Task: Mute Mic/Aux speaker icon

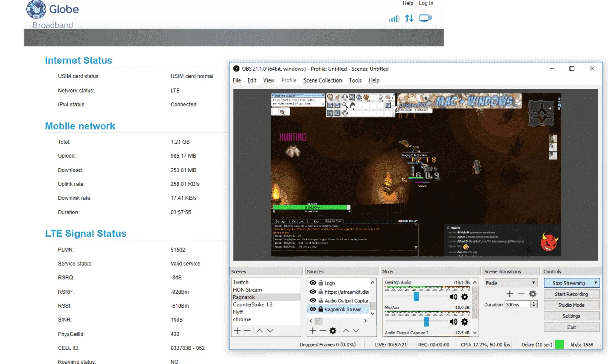Action: pyautogui.click(x=453, y=321)
